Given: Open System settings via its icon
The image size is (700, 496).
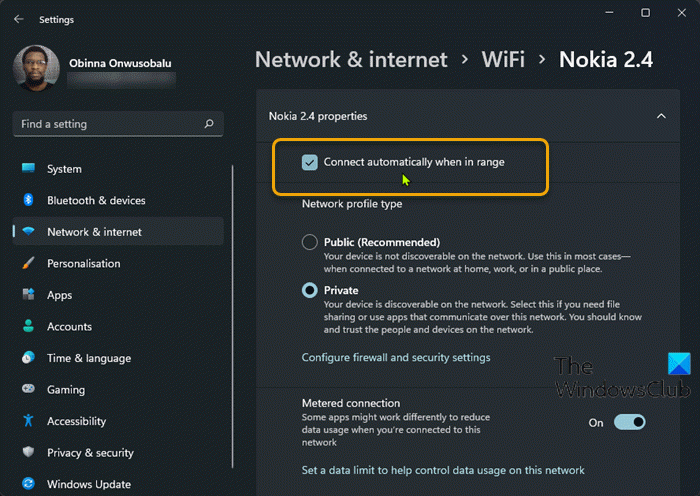Looking at the screenshot, I should coord(28,169).
